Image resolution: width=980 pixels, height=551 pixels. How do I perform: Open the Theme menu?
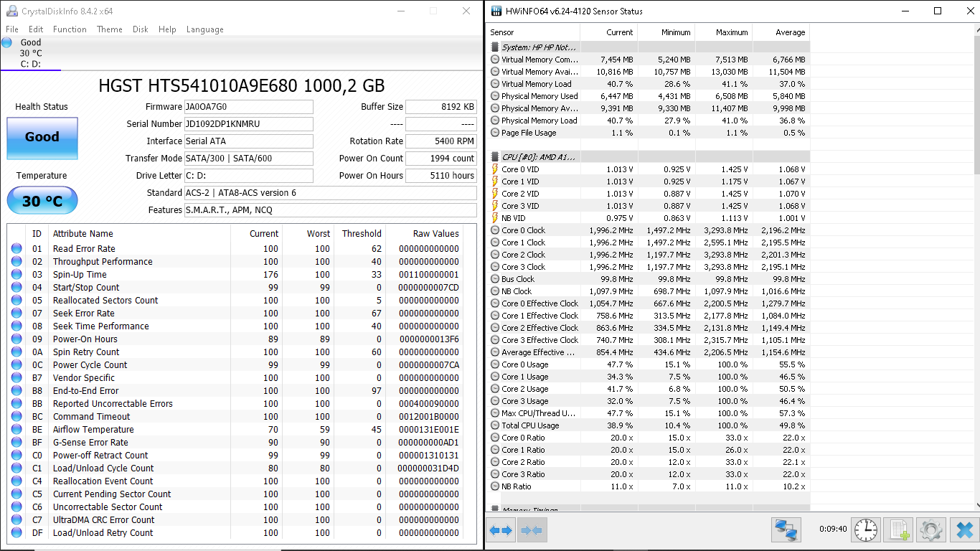110,29
